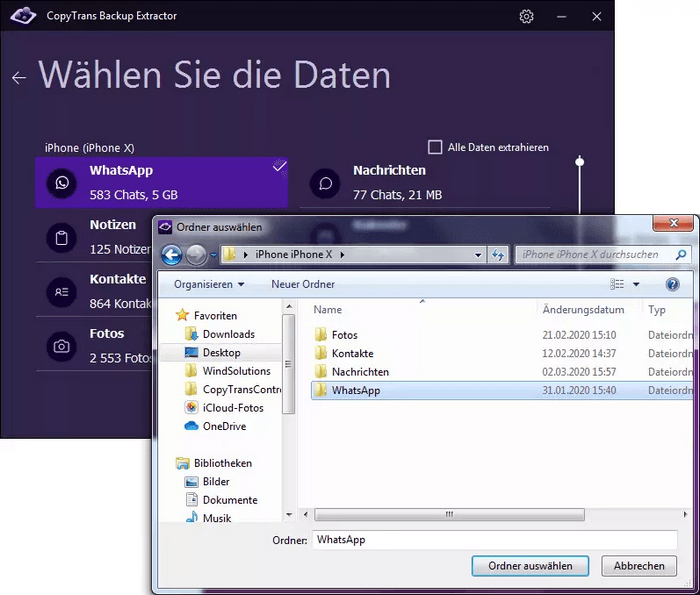
Task: Click the refresh button next to address bar
Action: [497, 255]
